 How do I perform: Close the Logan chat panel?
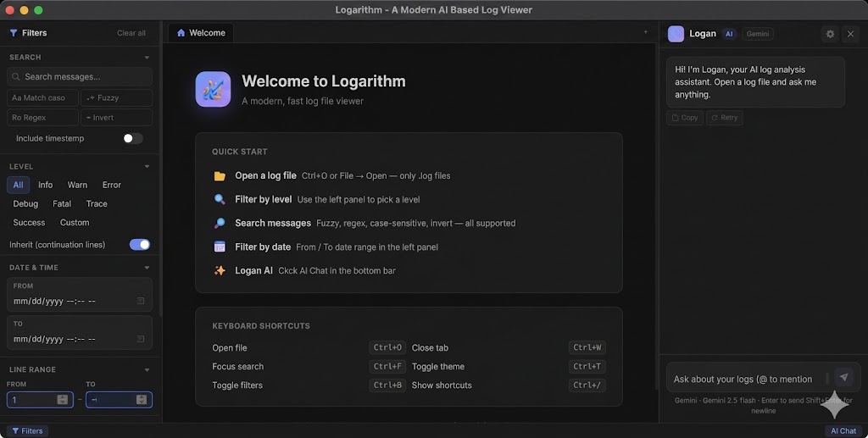(851, 34)
